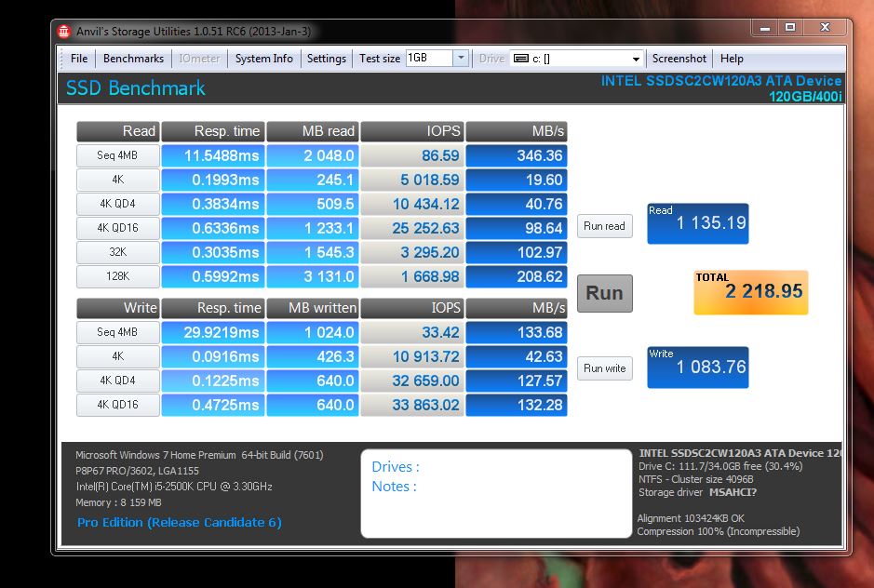The height and width of the screenshot is (588, 874).
Task: Click the TOTAL score 2 218.95 box
Action: (751, 292)
